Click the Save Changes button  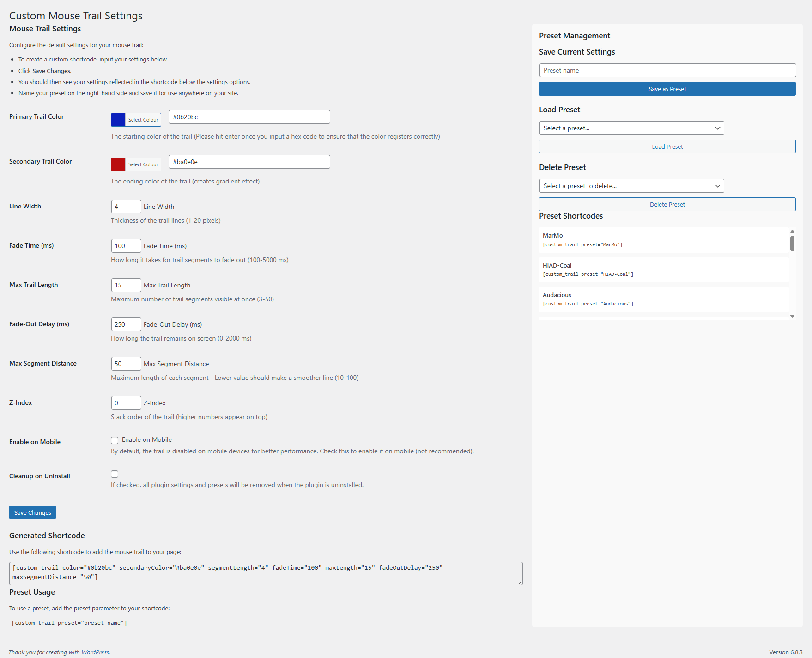click(x=32, y=512)
